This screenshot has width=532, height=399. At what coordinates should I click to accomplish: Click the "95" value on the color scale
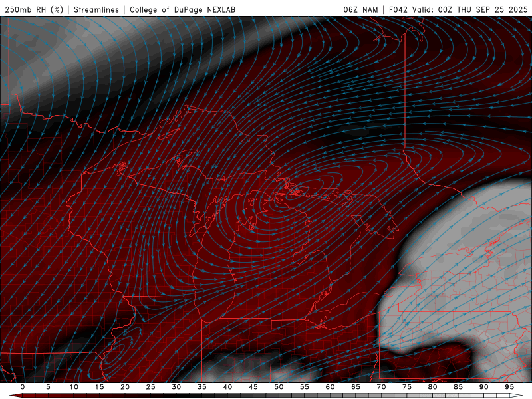509,387
